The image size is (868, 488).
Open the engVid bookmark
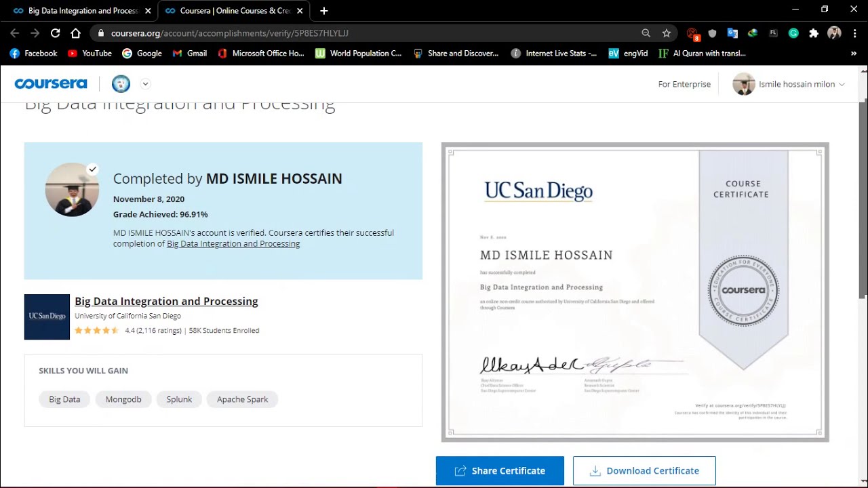tap(628, 53)
